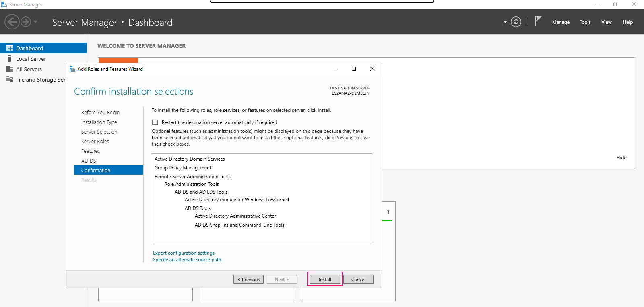This screenshot has height=307, width=644.
Task: Open the View menu
Action: click(x=607, y=22)
